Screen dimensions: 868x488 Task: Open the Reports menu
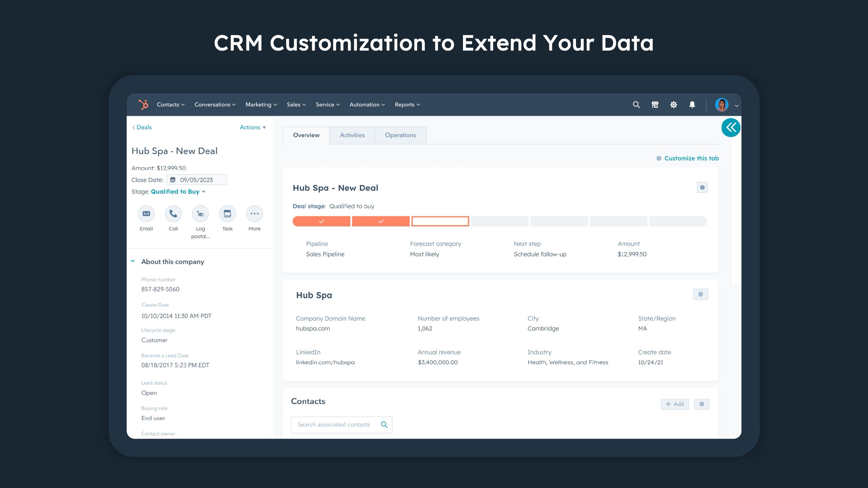click(407, 105)
